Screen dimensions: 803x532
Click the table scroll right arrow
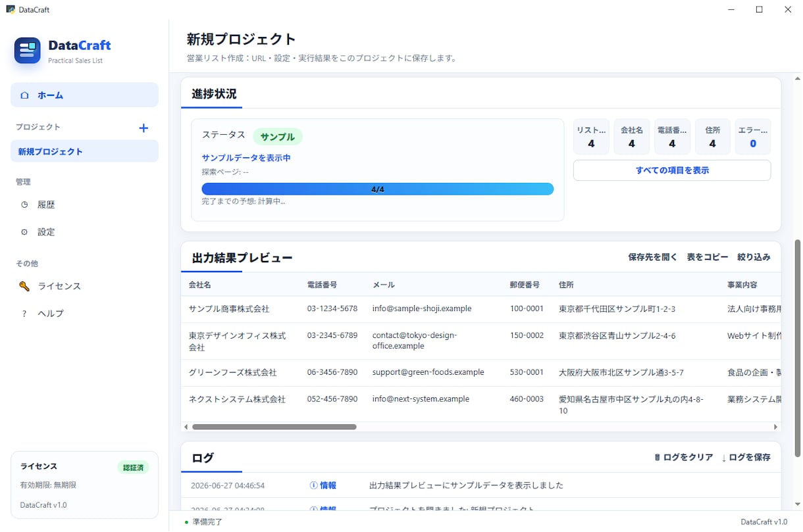click(776, 427)
